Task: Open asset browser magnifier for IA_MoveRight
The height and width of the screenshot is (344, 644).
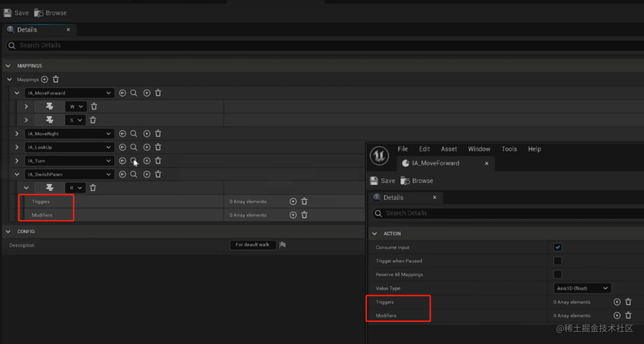Action: pos(134,134)
